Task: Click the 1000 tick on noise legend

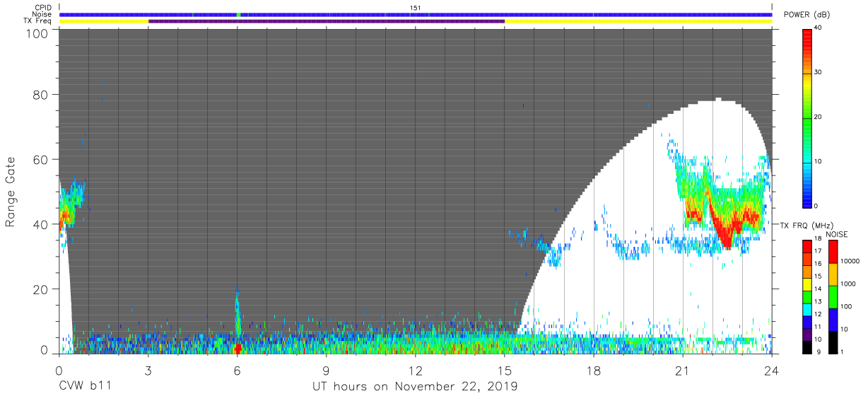Action: tap(849, 284)
